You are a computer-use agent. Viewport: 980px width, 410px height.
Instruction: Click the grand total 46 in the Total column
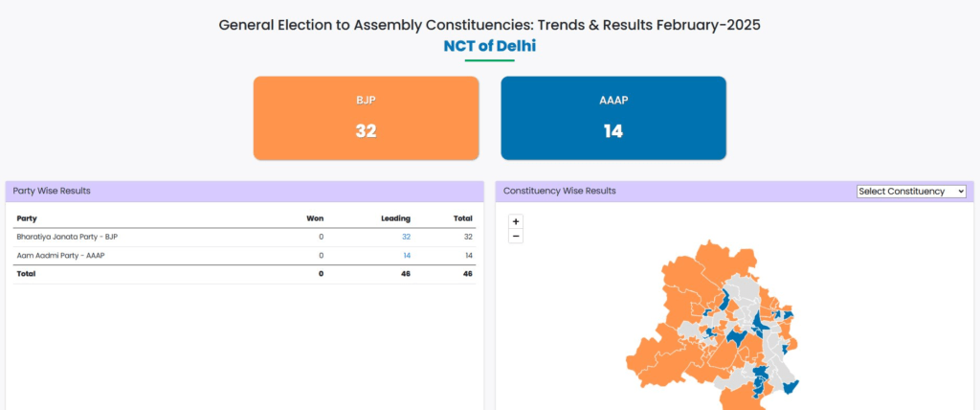pyautogui.click(x=467, y=274)
